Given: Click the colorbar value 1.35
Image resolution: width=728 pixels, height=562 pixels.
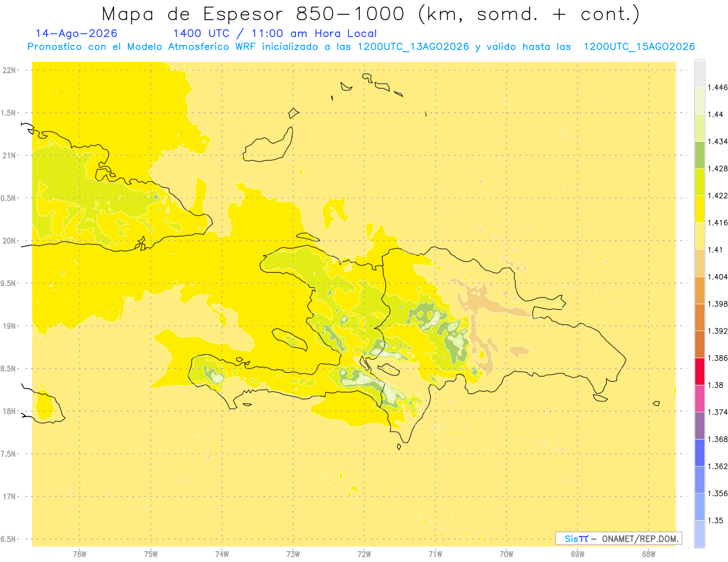Looking at the screenshot, I should (716, 520).
